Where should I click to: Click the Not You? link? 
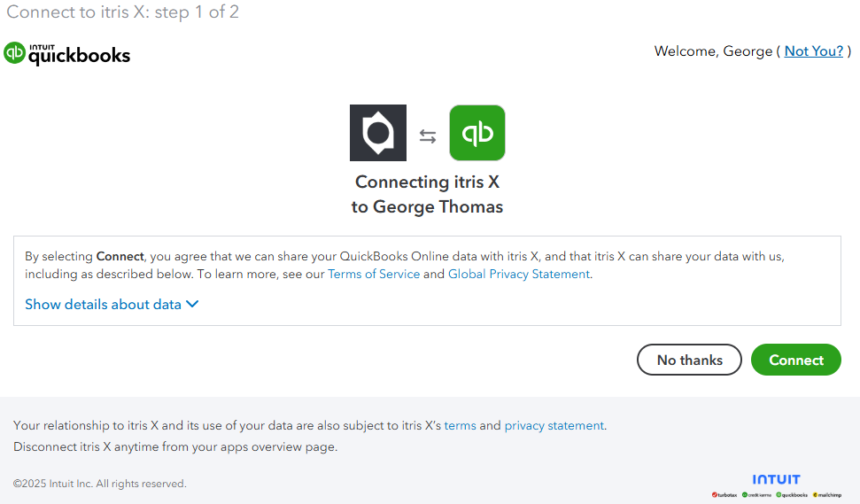(x=813, y=51)
